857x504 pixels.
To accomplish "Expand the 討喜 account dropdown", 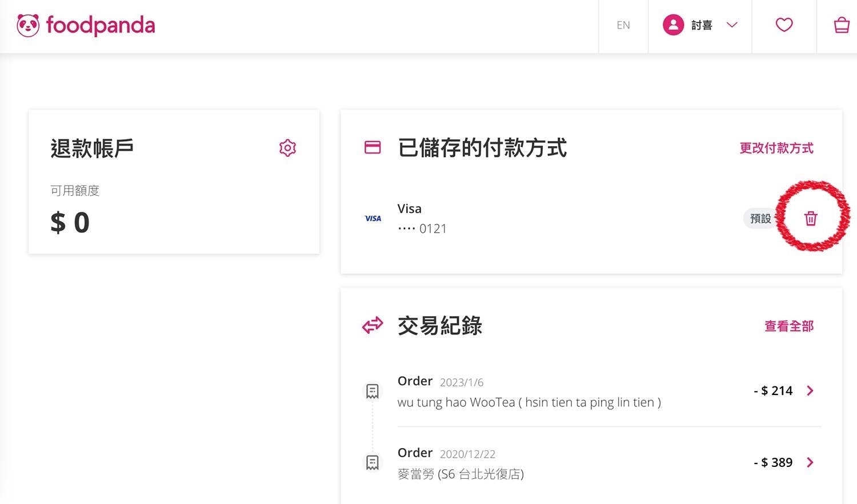I will 732,25.
